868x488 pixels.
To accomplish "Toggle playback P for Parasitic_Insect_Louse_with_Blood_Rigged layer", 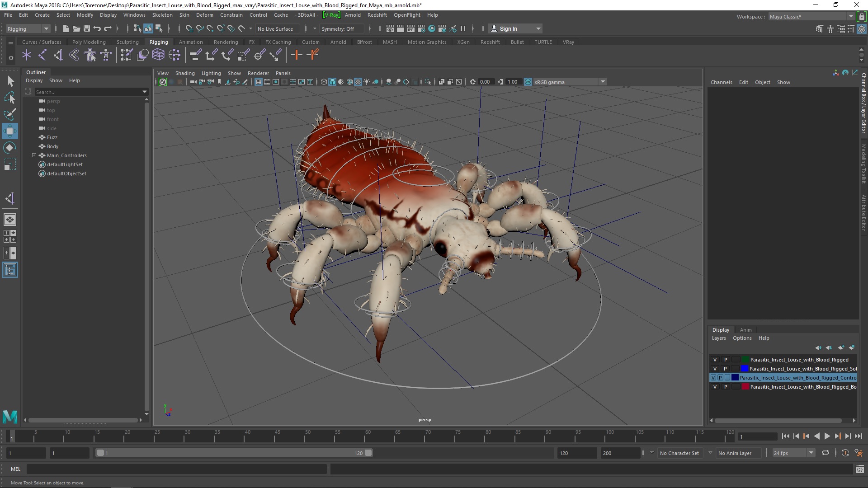I will [x=726, y=360].
